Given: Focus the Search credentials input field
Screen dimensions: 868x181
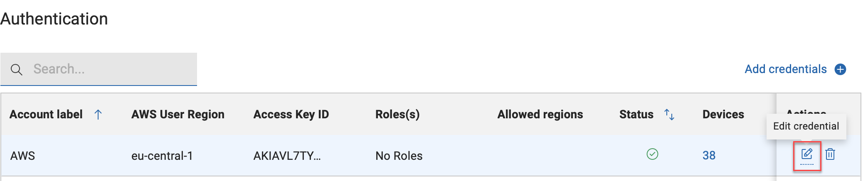Looking at the screenshot, I should 112,69.
